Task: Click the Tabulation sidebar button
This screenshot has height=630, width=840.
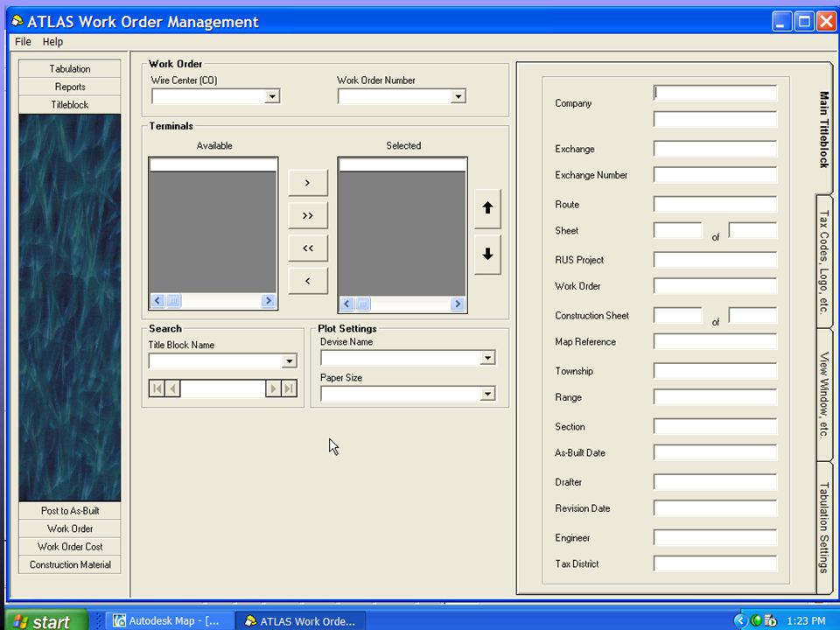Action: coord(70,68)
